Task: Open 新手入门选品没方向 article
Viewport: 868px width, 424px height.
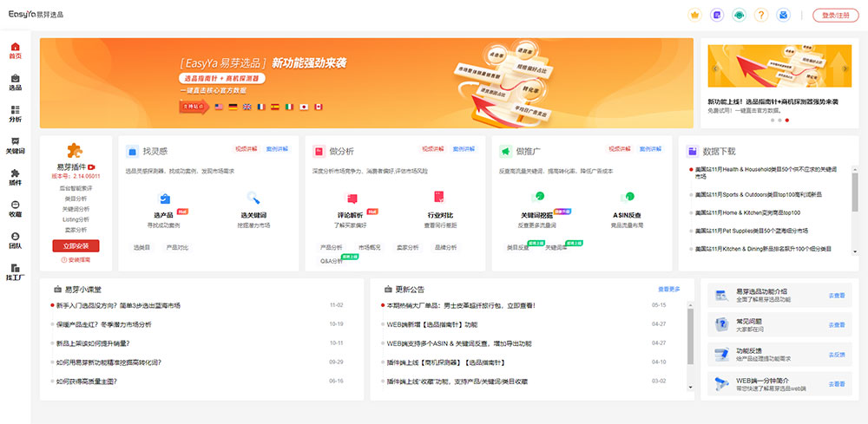Action: point(118,305)
